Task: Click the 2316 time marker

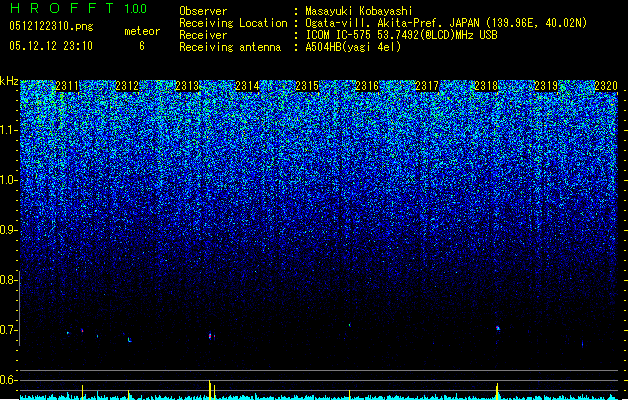Action: [367, 86]
